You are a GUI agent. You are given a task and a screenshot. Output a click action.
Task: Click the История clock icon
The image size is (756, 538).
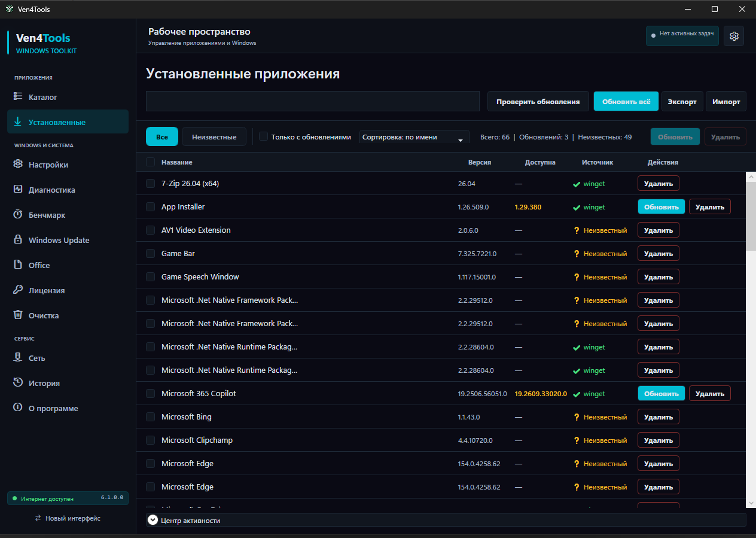(x=18, y=383)
